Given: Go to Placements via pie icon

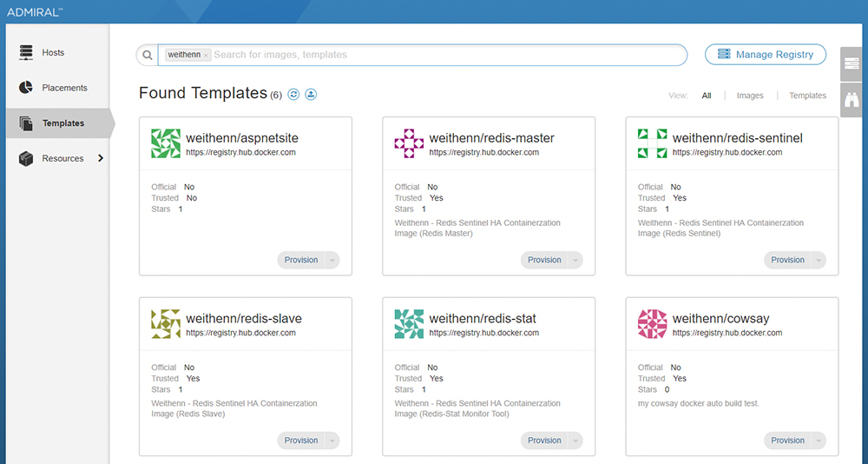Looking at the screenshot, I should tap(26, 88).
